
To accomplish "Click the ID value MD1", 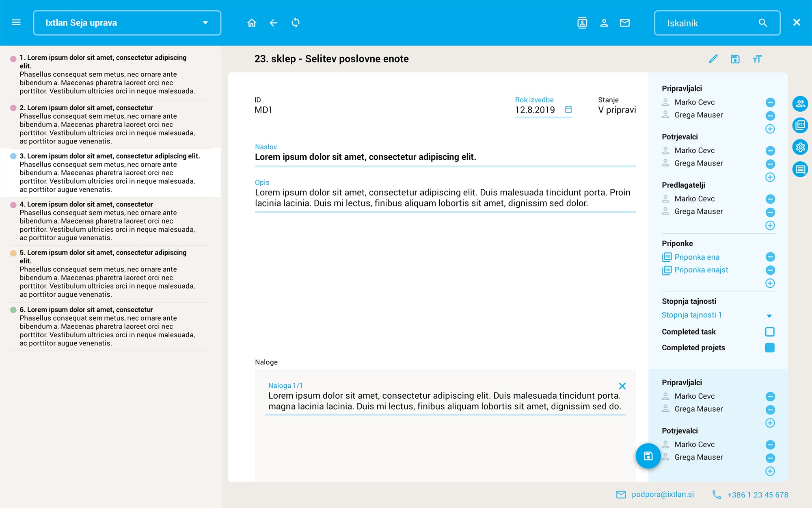I will tap(263, 110).
